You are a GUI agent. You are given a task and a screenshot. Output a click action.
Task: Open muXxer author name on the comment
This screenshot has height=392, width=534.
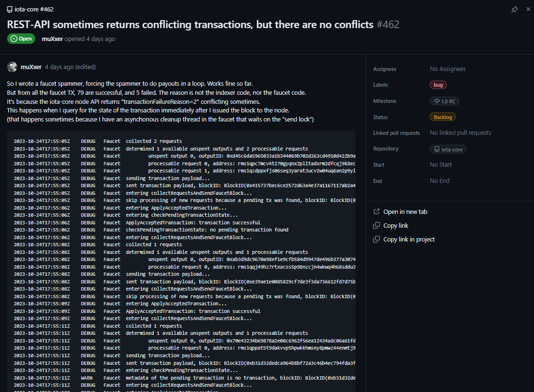[x=31, y=67]
